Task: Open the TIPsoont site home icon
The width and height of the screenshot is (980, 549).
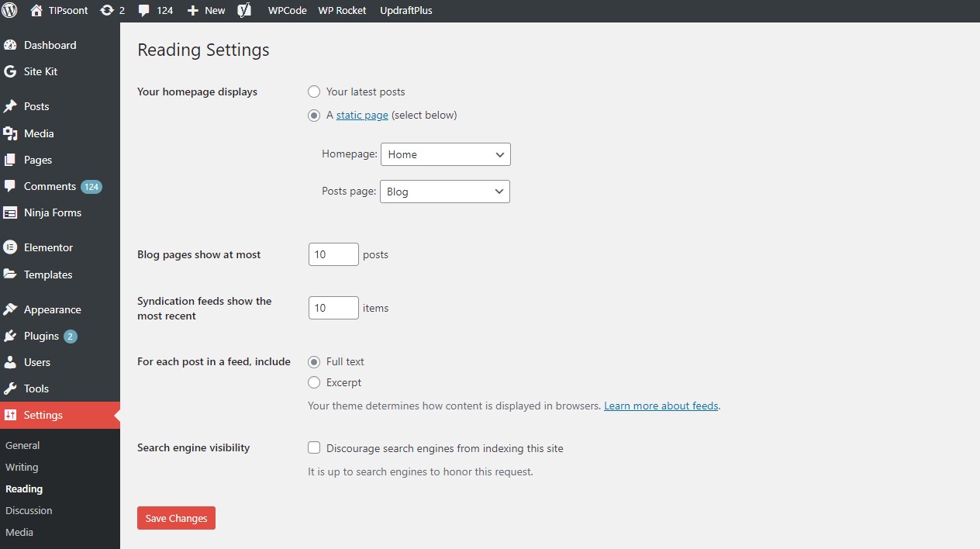Action: coord(36,11)
